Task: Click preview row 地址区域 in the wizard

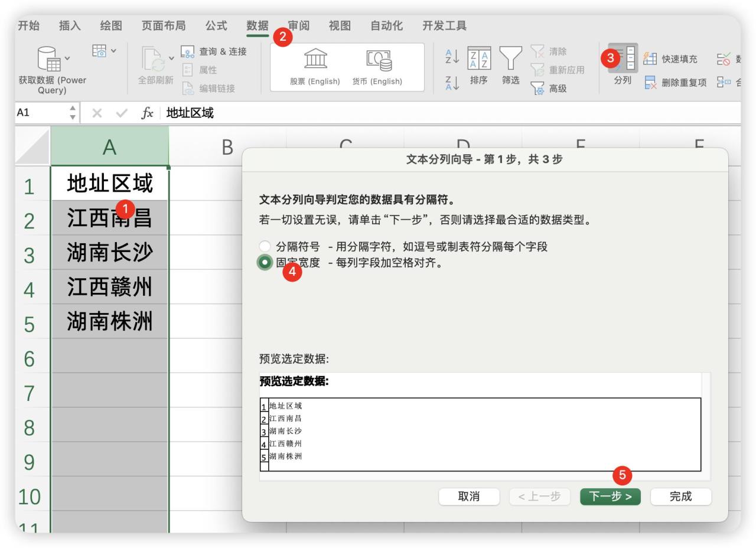Action: click(285, 406)
